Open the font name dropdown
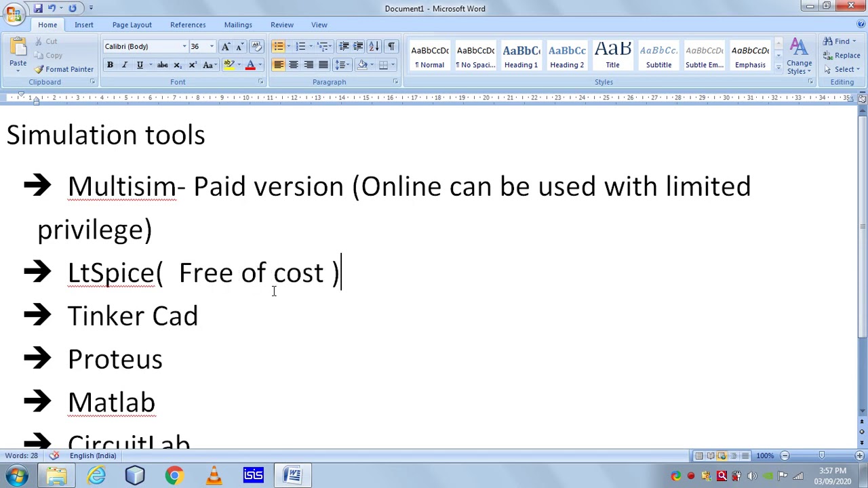Viewport: 868px width, 488px height. pyautogui.click(x=184, y=46)
